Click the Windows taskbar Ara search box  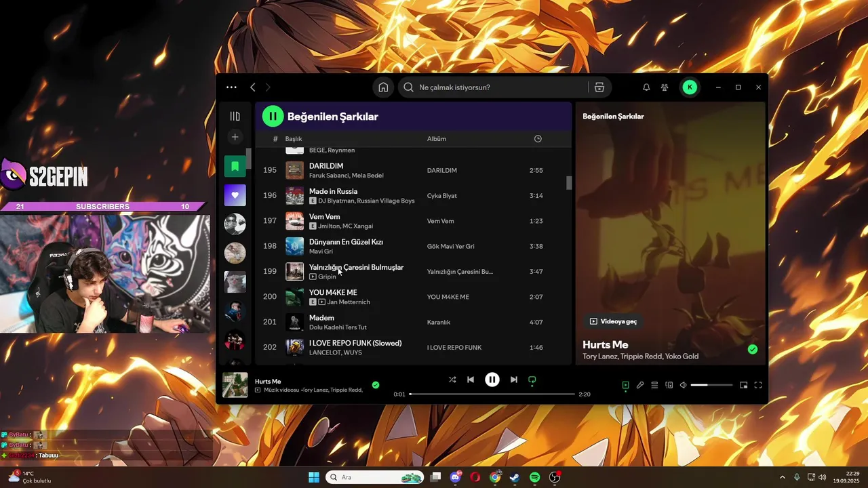pos(375,477)
